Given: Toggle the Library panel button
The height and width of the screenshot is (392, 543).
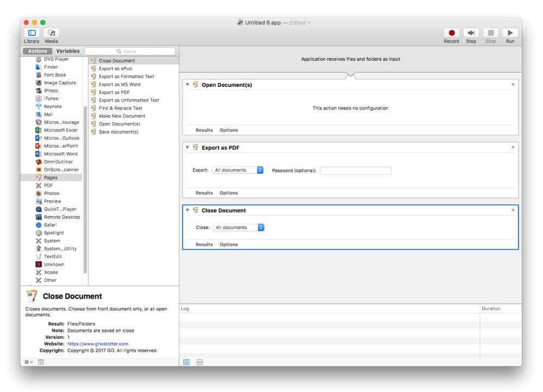Looking at the screenshot, I should (32, 33).
